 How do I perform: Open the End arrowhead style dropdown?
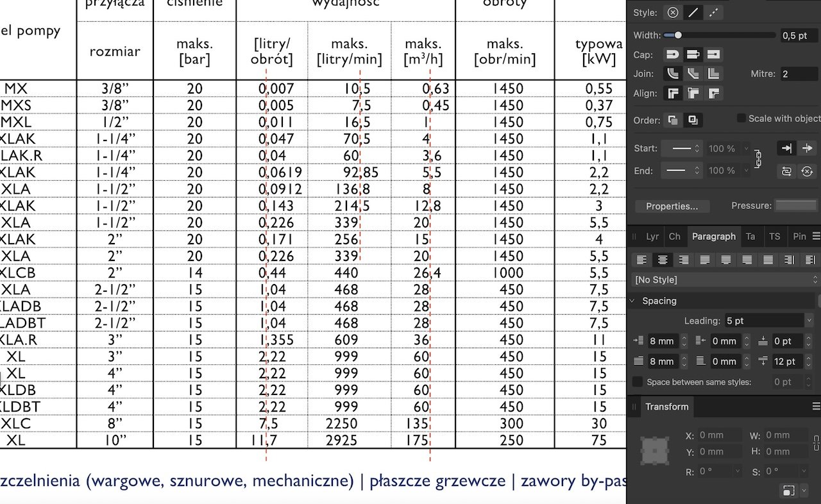[682, 171]
